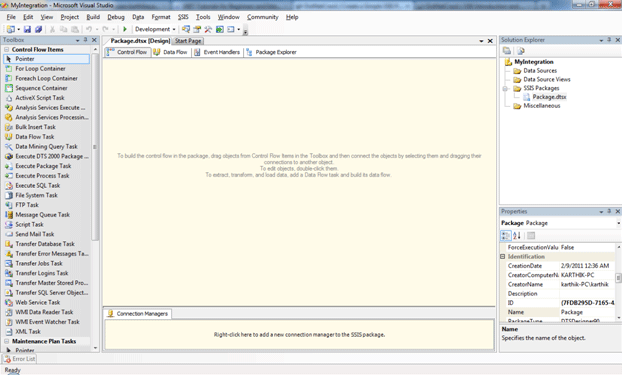Open the File menu
Image resolution: width=622 pixels, height=375 pixels.
click(x=11, y=17)
